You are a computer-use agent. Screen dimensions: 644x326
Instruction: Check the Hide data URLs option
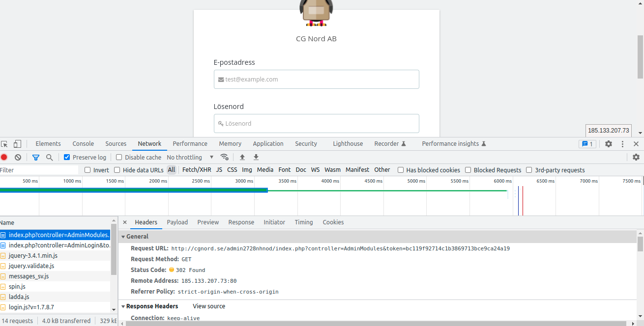pyautogui.click(x=117, y=170)
